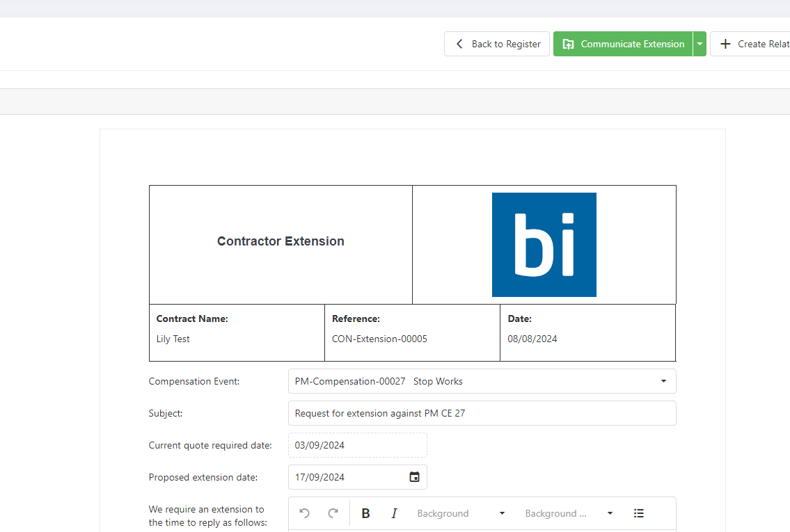Click the Redo icon in editor toolbar
The height and width of the screenshot is (532, 790).
click(333, 513)
